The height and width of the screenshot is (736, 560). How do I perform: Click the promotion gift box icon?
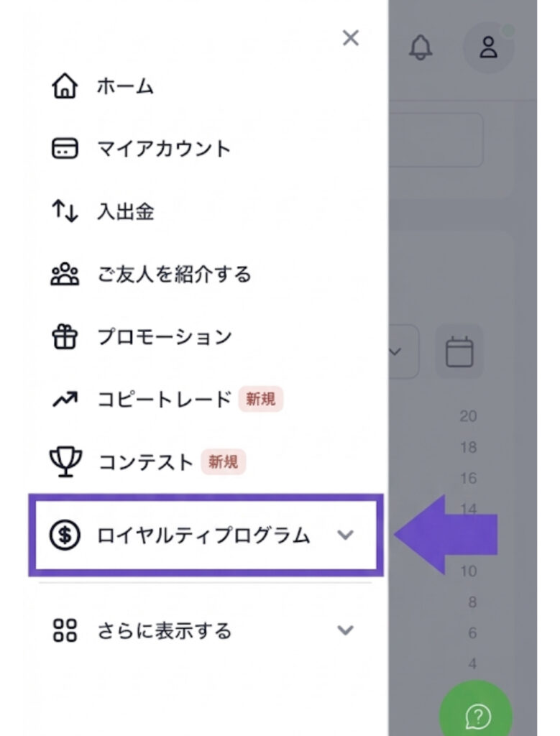click(x=65, y=336)
